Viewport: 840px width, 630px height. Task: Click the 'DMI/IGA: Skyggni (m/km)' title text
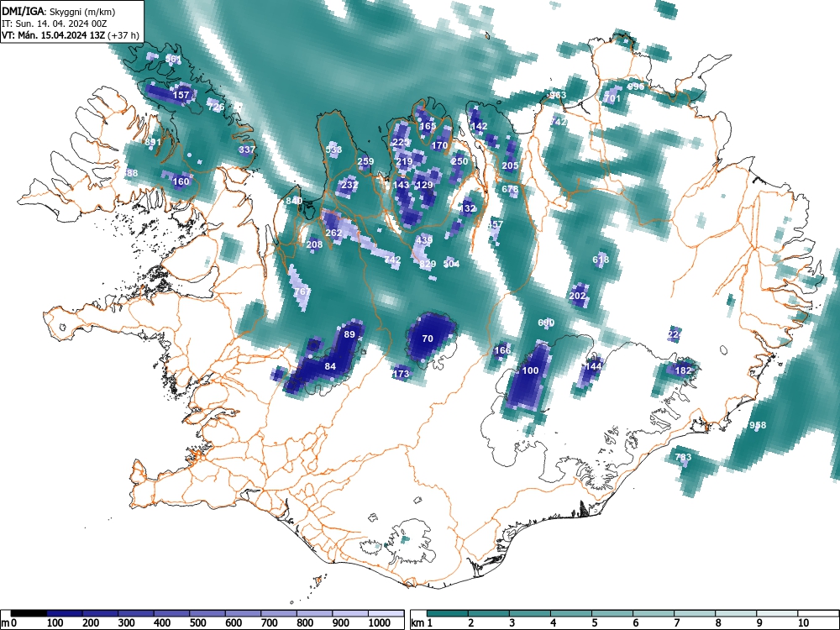coord(59,11)
